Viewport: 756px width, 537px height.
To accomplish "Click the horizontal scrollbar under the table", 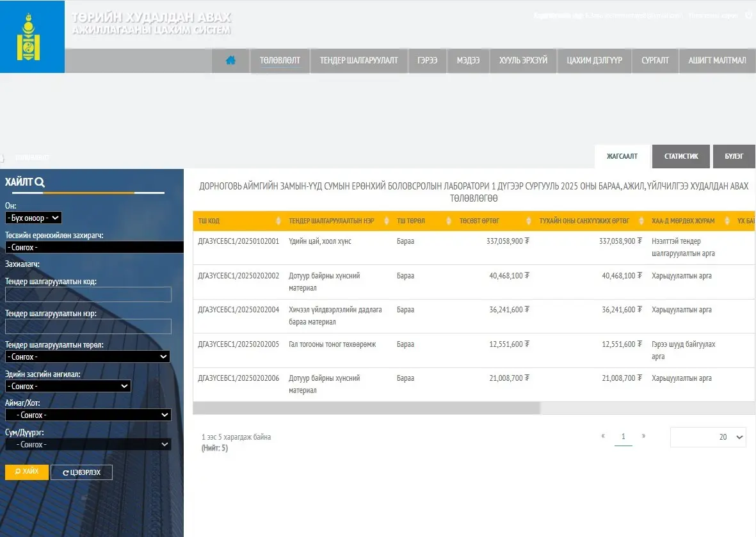I will (366, 408).
